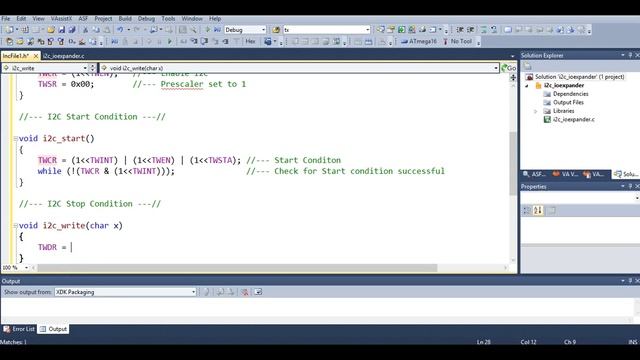The height and width of the screenshot is (360, 640).
Task: Click the Ln 28 status bar text
Action: point(484,342)
